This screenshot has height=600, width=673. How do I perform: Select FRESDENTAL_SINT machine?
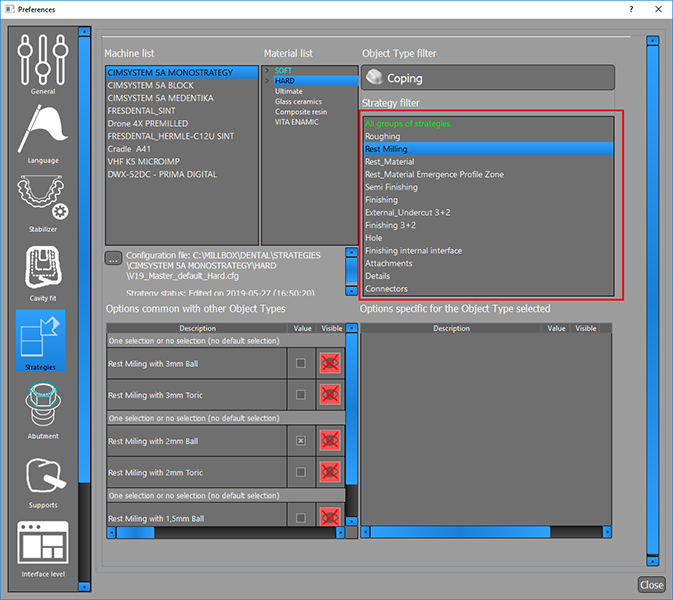[x=182, y=111]
